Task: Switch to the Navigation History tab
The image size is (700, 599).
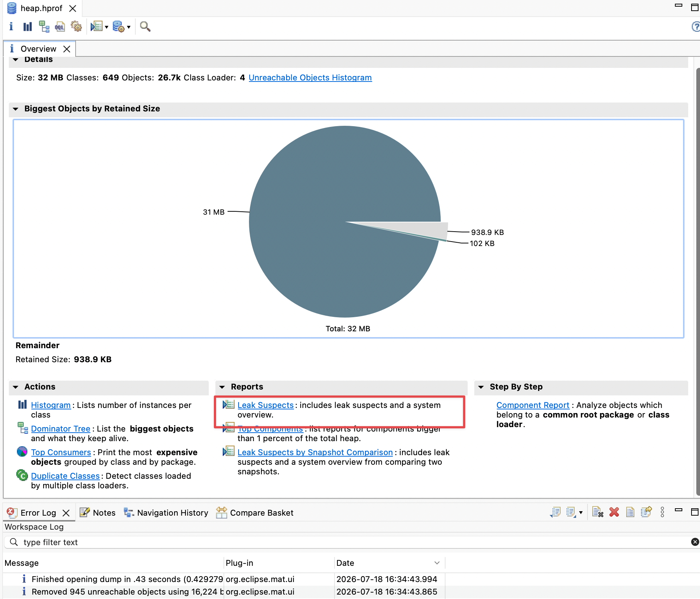Action: click(166, 513)
